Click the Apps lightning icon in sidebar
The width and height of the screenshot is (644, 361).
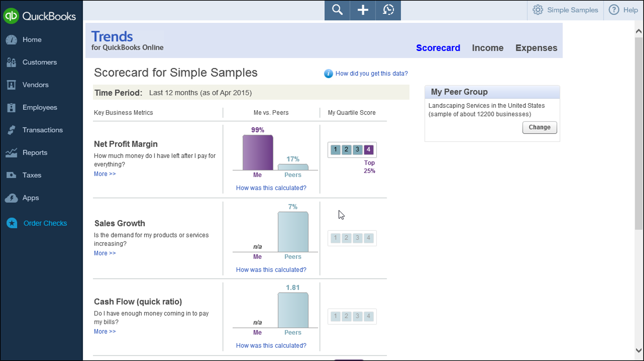[x=11, y=198]
